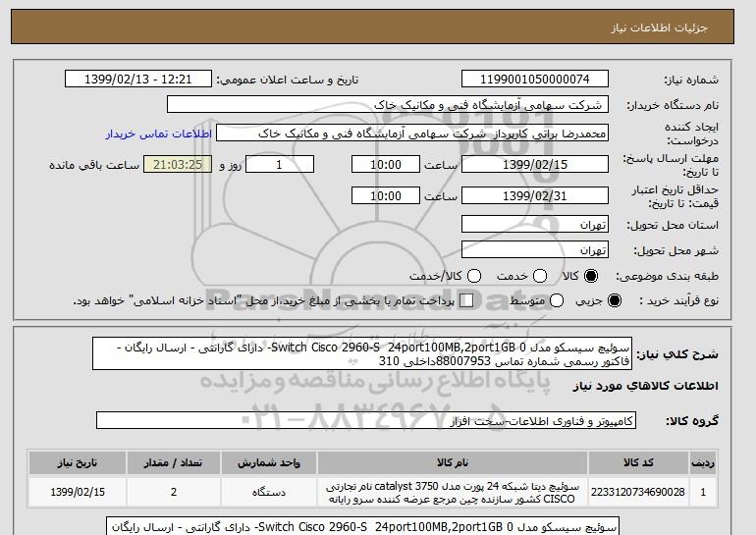Click the announcement date field 1399/02/13 - 12:21
The width and height of the screenshot is (756, 535).
[137, 80]
